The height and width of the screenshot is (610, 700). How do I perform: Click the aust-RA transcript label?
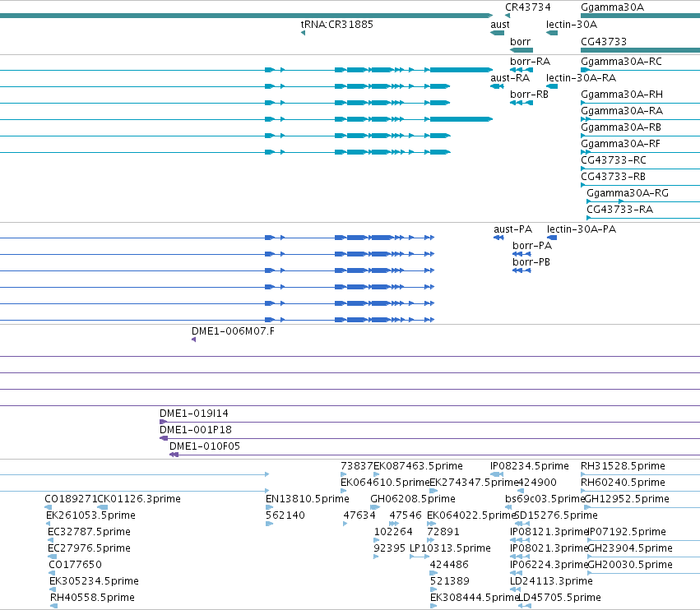(510, 77)
